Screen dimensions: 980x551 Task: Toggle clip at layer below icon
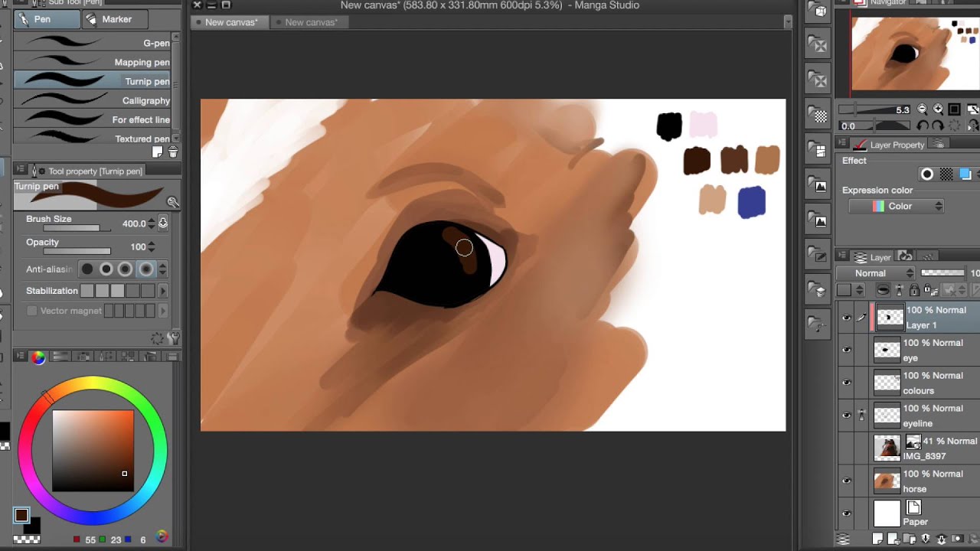click(x=883, y=290)
